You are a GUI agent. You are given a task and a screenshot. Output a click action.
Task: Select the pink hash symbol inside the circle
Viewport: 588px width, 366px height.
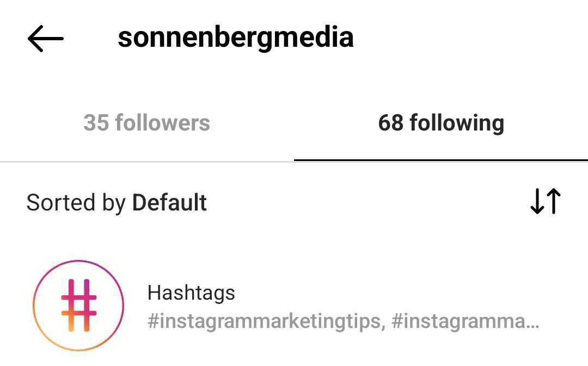79,305
